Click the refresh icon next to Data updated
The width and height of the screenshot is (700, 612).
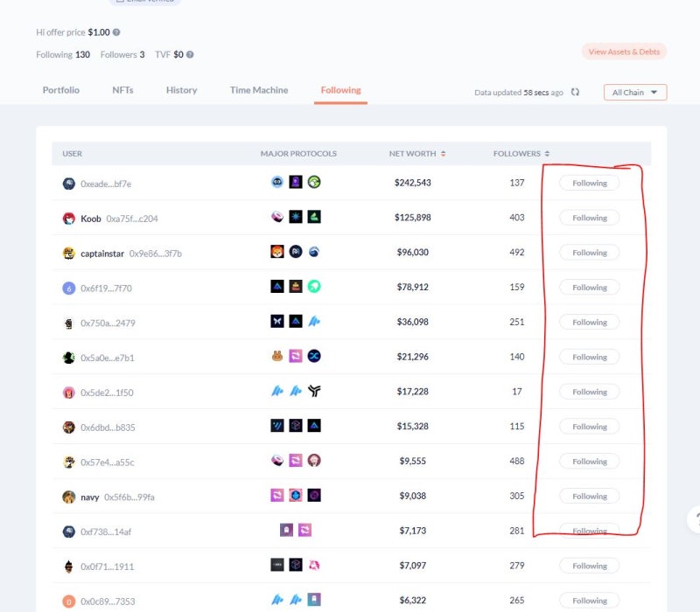point(573,92)
